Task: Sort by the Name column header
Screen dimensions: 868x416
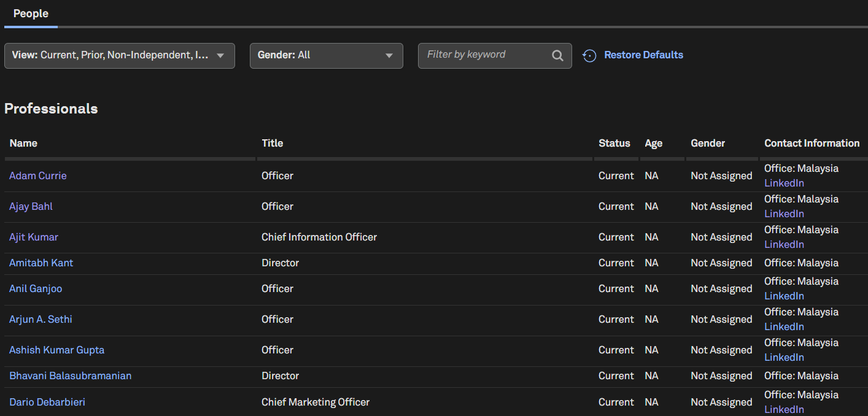Action: (x=23, y=143)
